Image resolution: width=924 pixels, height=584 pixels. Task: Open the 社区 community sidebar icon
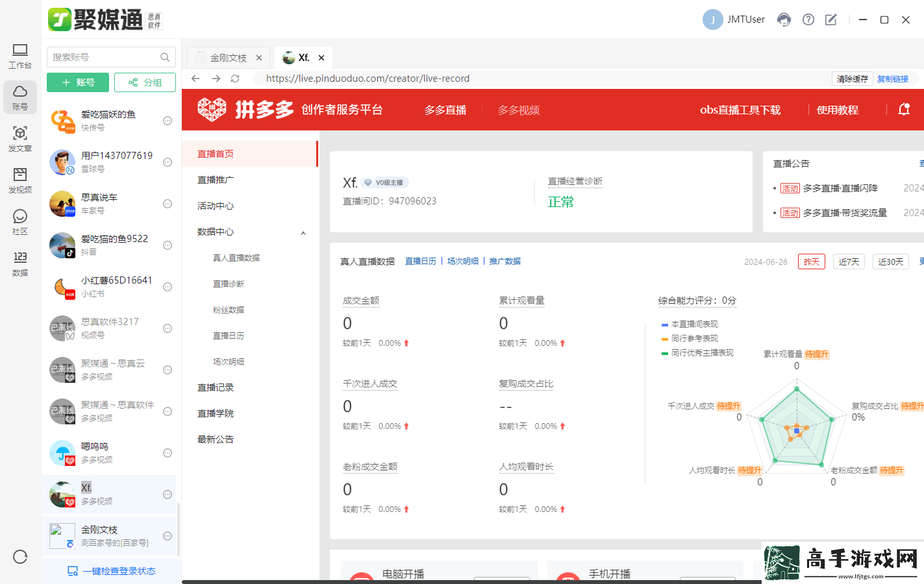(x=20, y=222)
